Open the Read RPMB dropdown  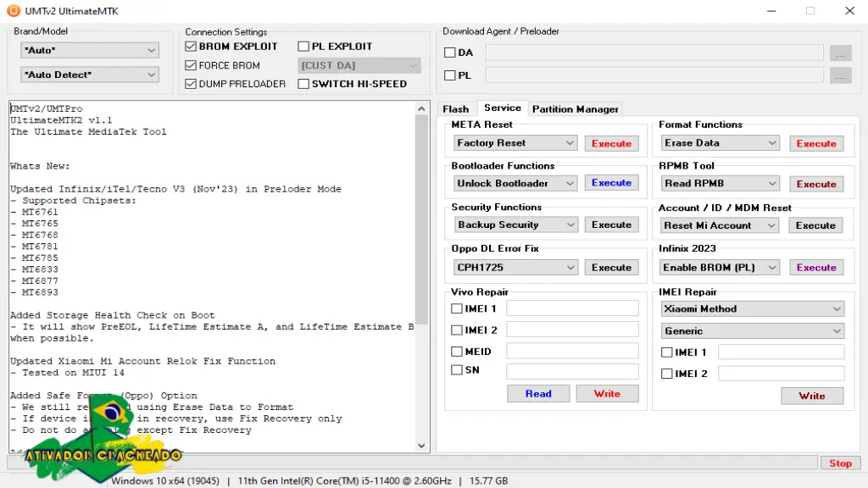[x=720, y=184]
